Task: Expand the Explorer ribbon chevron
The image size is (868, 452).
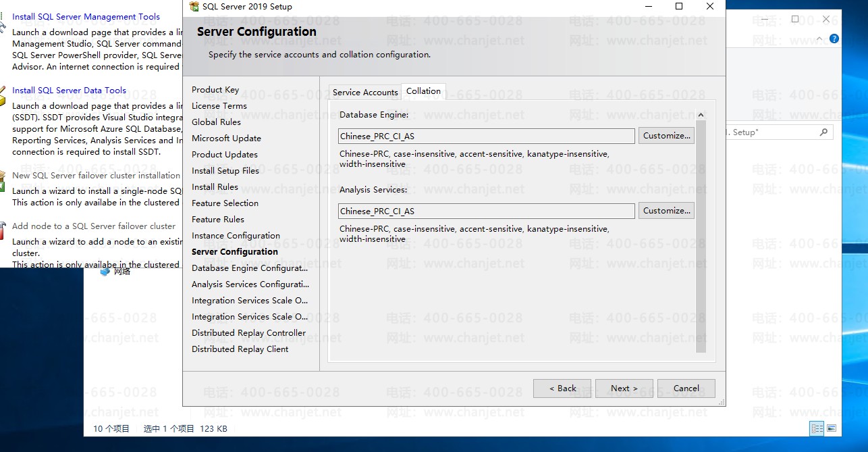Action: [819, 39]
